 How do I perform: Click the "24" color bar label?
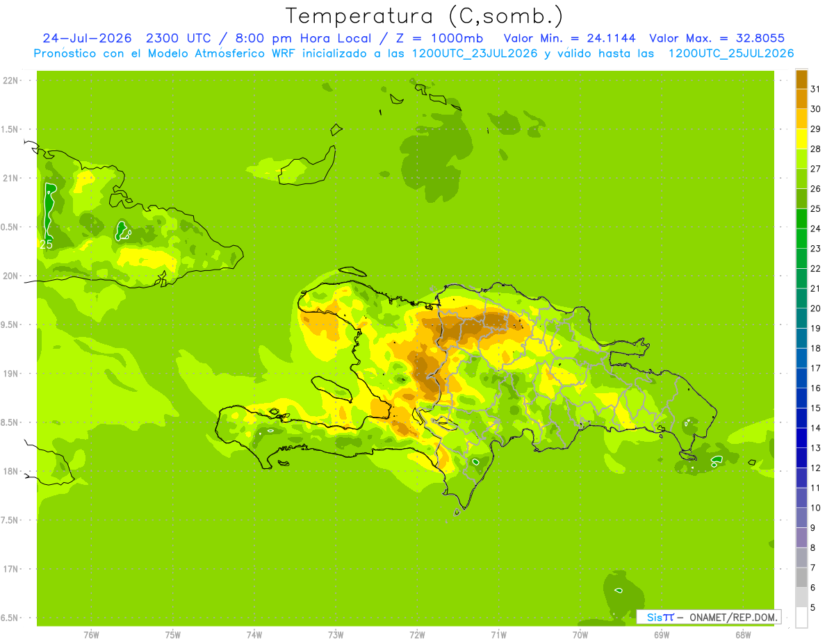[815, 229]
